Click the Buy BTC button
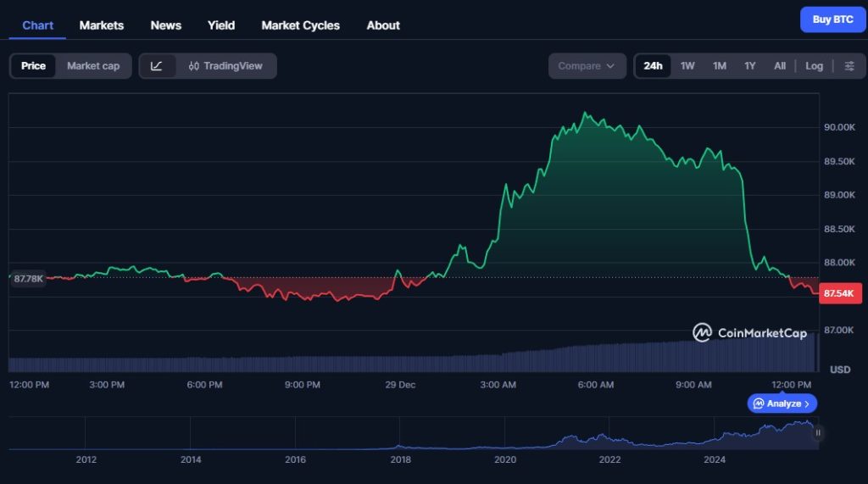868x484 pixels. (x=832, y=19)
